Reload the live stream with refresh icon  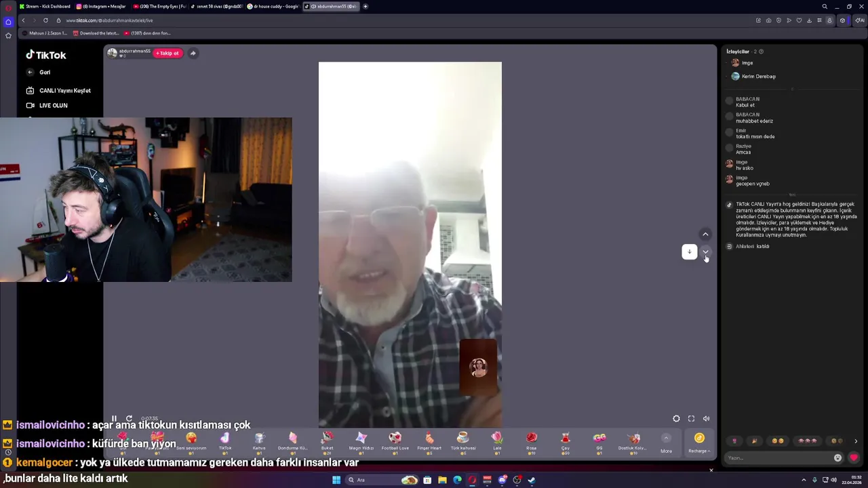(x=129, y=418)
